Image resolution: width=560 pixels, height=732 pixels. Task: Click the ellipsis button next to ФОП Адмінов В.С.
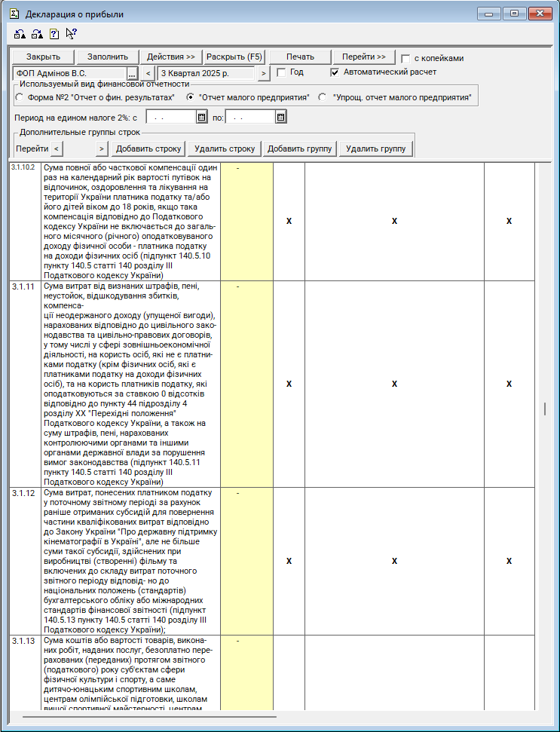coord(132,73)
